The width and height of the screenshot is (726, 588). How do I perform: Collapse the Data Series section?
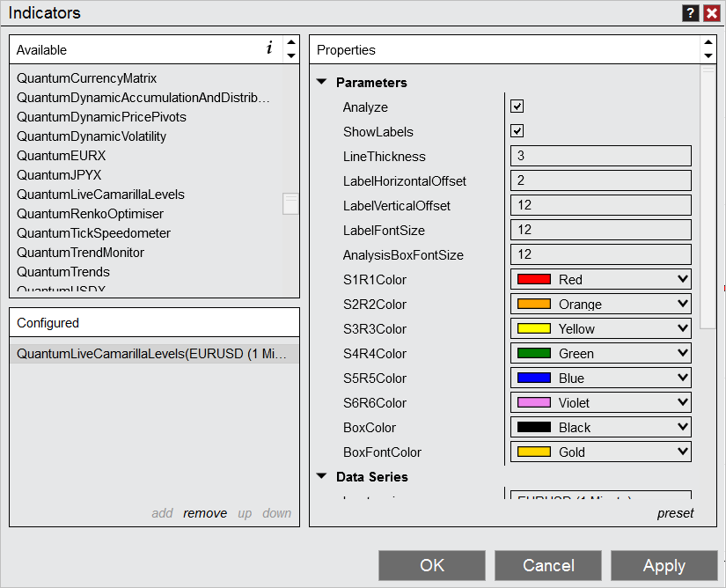click(321, 476)
